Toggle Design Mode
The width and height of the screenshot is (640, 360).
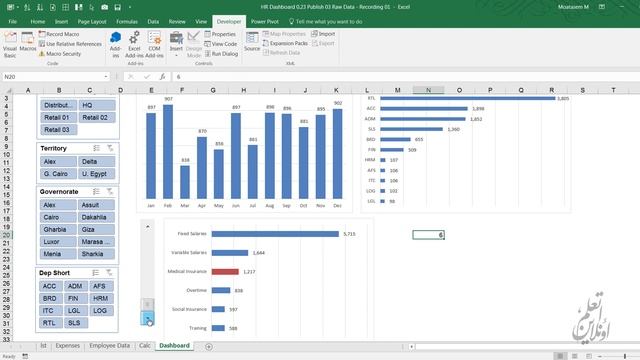193,44
